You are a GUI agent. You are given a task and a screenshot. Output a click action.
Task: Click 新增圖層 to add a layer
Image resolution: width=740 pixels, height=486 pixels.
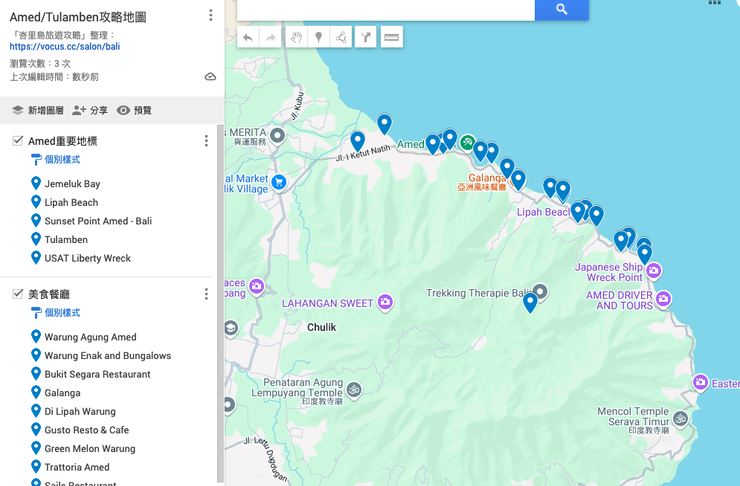pyautogui.click(x=37, y=111)
